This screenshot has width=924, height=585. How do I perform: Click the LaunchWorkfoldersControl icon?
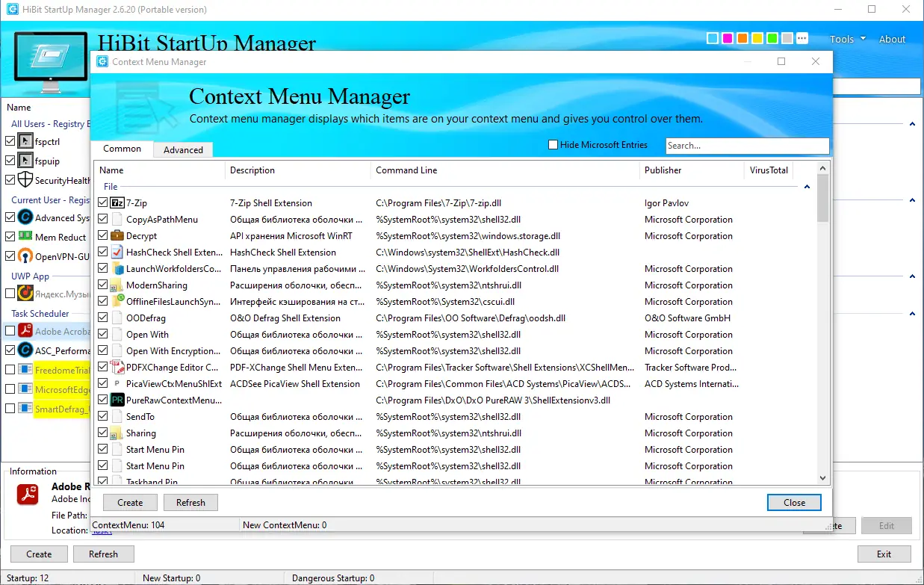pyautogui.click(x=117, y=269)
